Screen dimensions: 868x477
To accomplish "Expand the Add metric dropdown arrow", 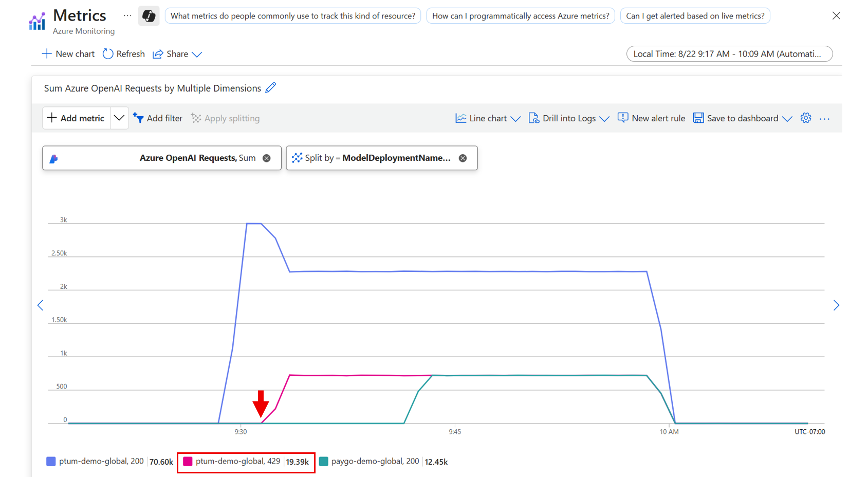I will click(119, 118).
